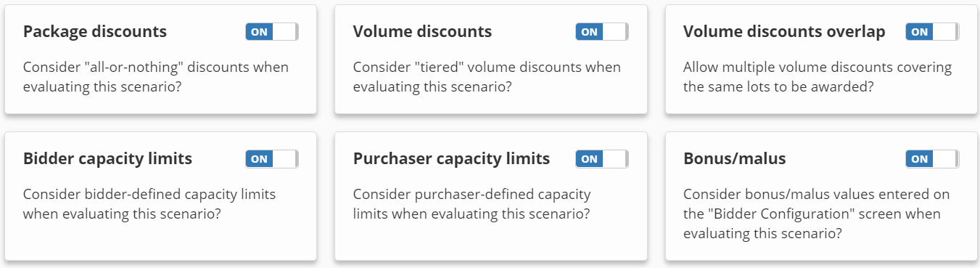The image size is (980, 268).
Task: Click the bidder-defined capacity limits description
Action: pyautogui.click(x=149, y=203)
